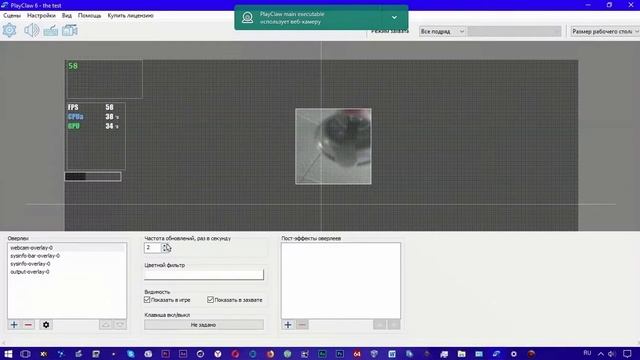Open the 'Цветной фильтр' color picker bar
Image resolution: width=640 pixels, height=360 pixels.
(204, 274)
